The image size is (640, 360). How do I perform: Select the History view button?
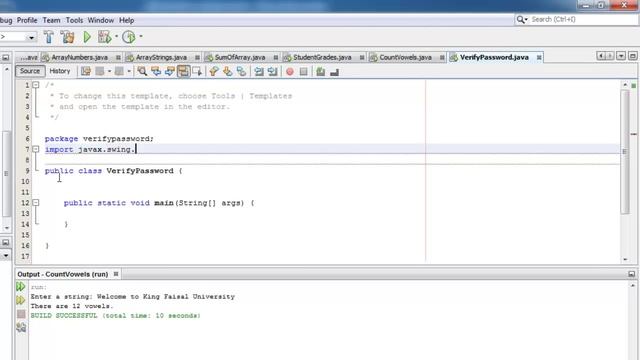pyautogui.click(x=60, y=71)
